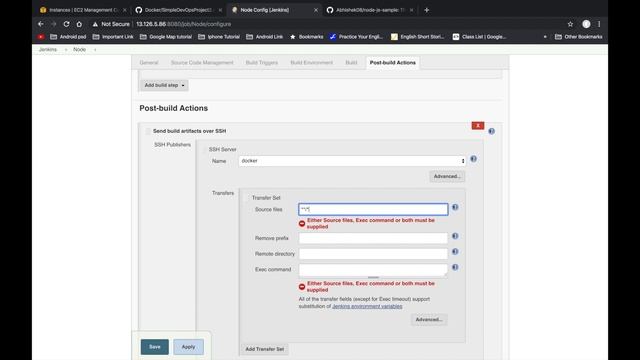Open the Chrome three-dot menu

[x=599, y=24]
